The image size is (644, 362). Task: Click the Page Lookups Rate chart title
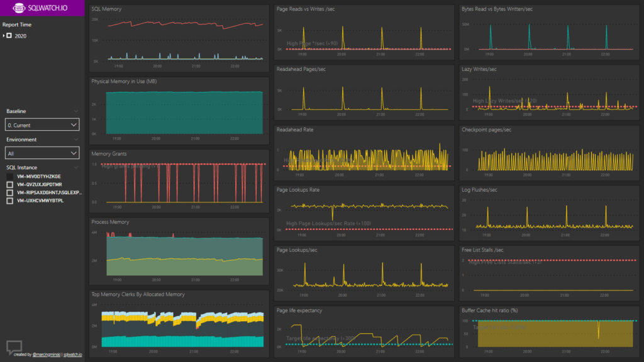(297, 190)
